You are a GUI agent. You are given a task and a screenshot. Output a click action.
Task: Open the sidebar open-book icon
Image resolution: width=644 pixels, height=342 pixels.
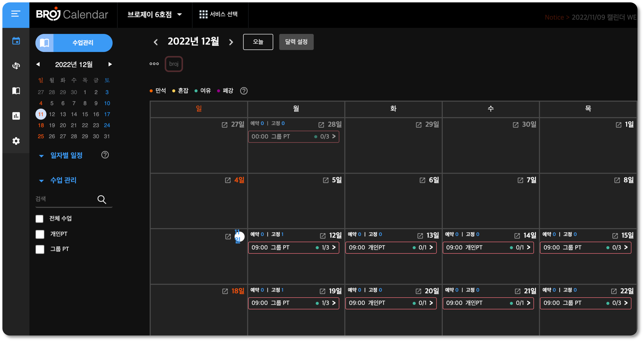click(16, 91)
